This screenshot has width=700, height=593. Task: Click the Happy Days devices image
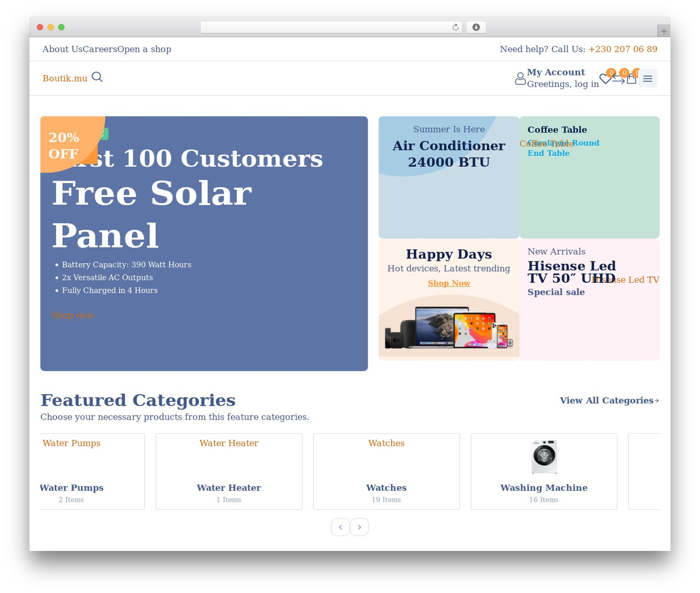pyautogui.click(x=449, y=327)
